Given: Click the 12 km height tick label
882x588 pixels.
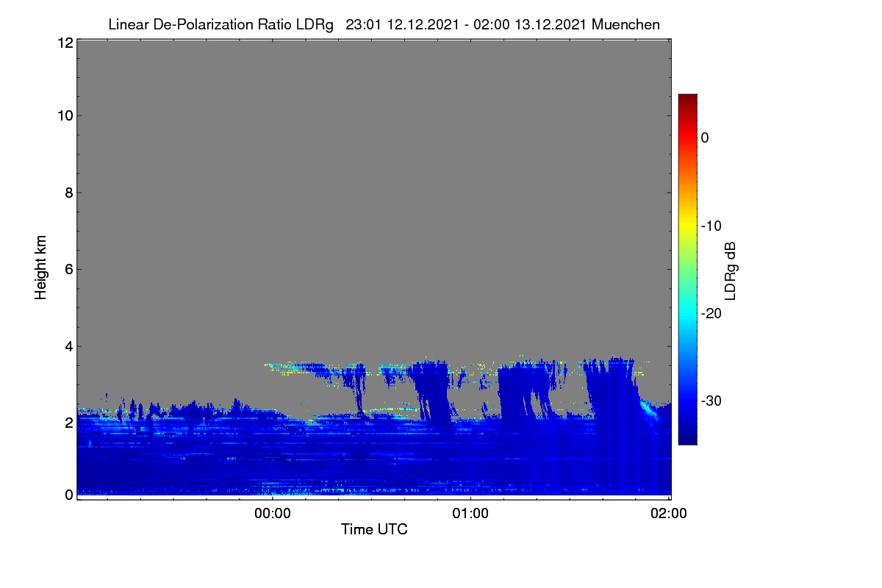Looking at the screenshot, I should [64, 43].
